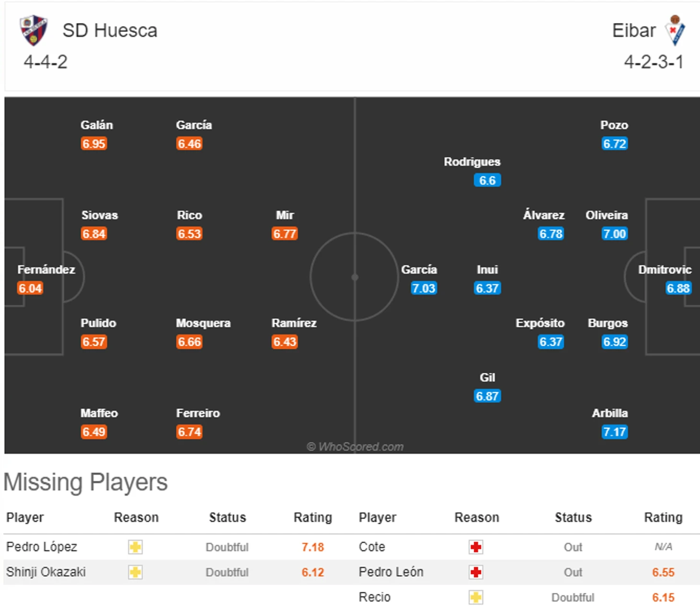The height and width of the screenshot is (613, 700).
Task: Open Shinji Okazaki player link
Action: pos(46,572)
